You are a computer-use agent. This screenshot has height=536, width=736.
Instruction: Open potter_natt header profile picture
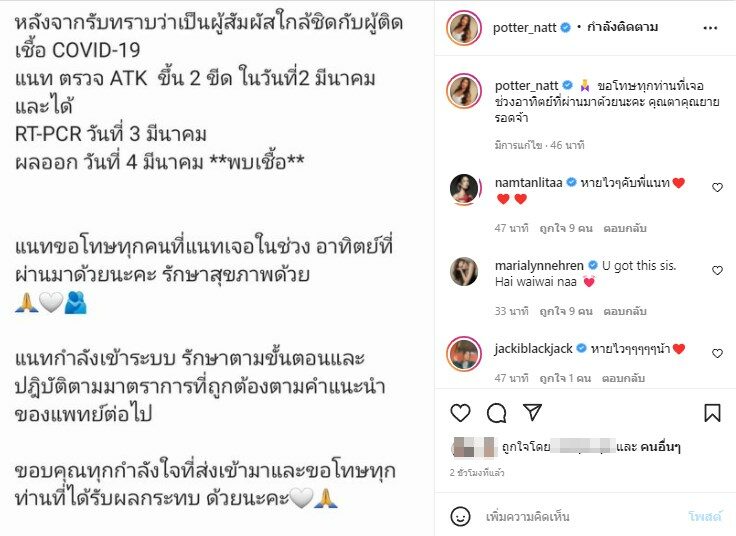pos(464,28)
